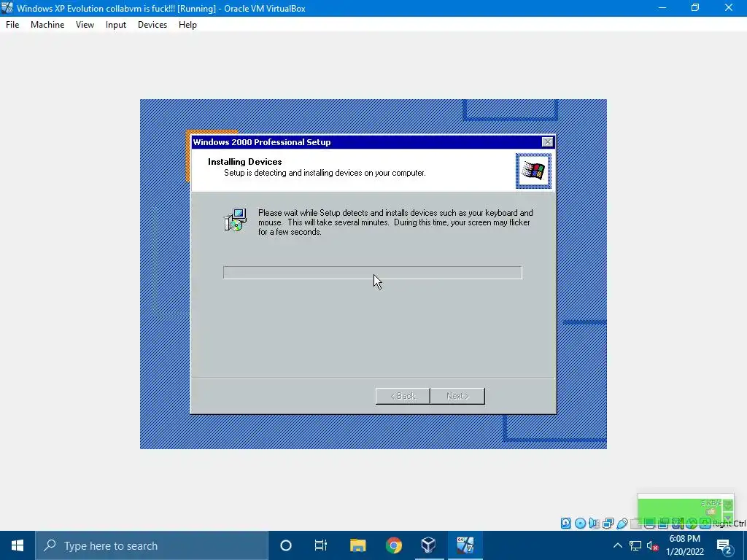Image resolution: width=747 pixels, height=560 pixels.
Task: Restore down the VirtualBox window
Action: coord(695,7)
